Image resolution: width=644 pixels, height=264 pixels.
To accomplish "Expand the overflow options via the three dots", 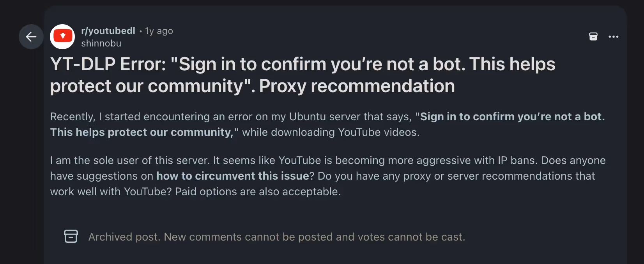I will click(614, 36).
